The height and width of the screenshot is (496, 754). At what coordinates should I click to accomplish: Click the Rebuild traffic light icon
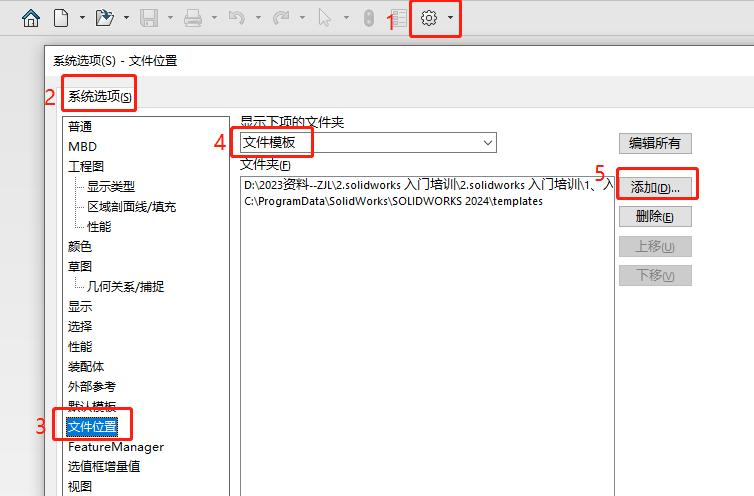pyautogui.click(x=368, y=18)
